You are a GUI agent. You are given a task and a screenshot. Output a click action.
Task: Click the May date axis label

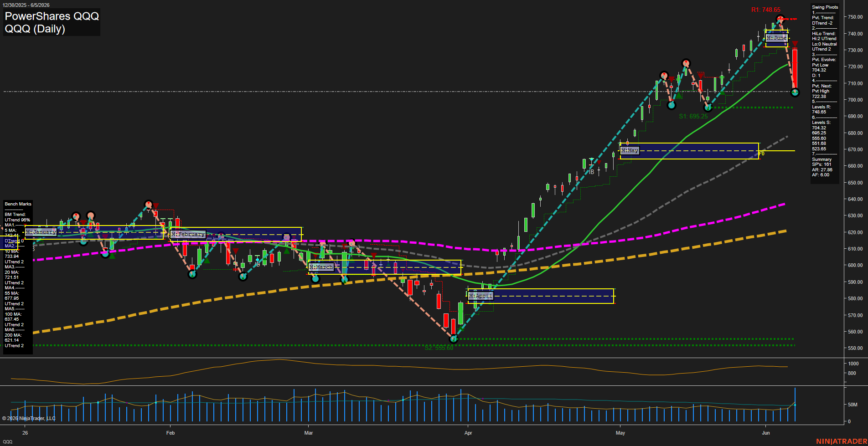point(620,433)
